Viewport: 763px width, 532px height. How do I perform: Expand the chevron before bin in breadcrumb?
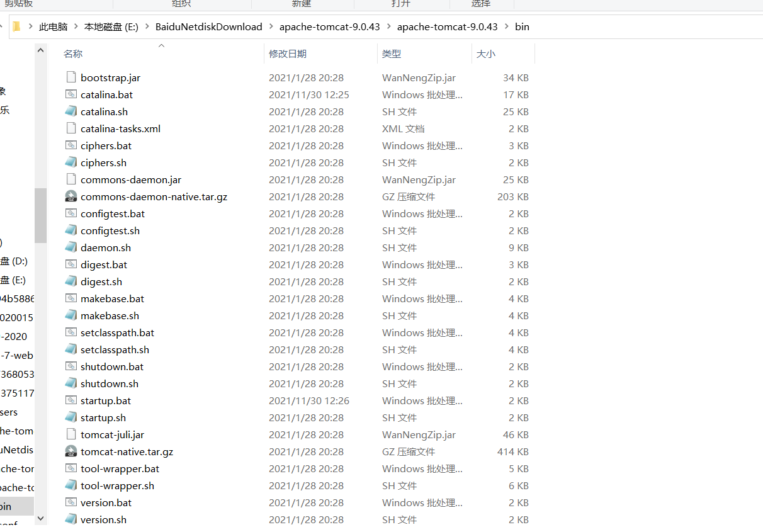pyautogui.click(x=506, y=26)
